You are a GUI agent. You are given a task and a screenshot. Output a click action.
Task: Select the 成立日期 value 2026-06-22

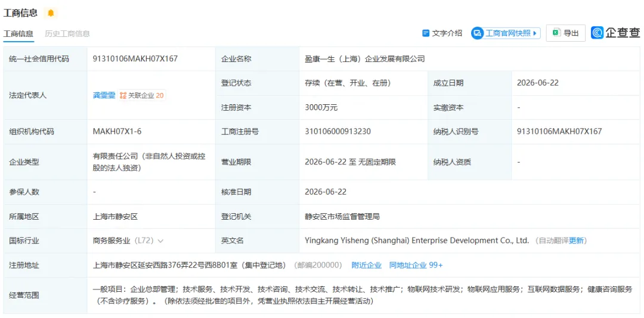(x=538, y=83)
